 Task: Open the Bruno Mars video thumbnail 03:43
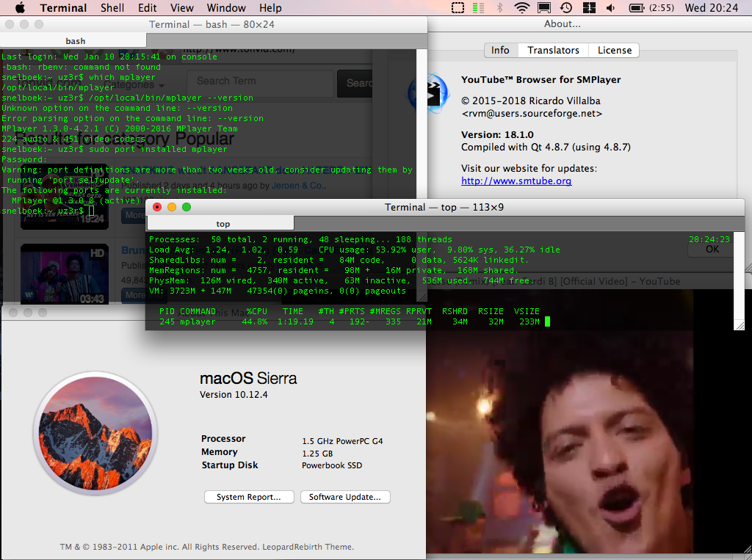point(65,274)
